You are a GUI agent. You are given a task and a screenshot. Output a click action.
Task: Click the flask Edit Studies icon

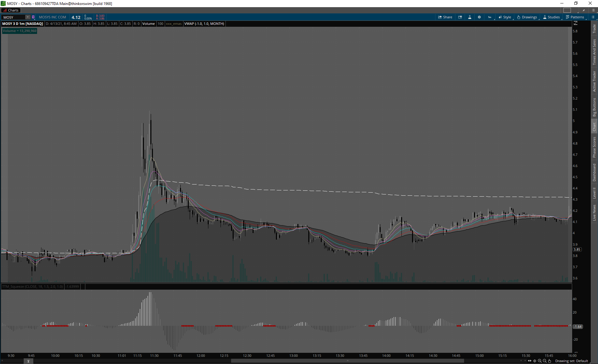(470, 17)
